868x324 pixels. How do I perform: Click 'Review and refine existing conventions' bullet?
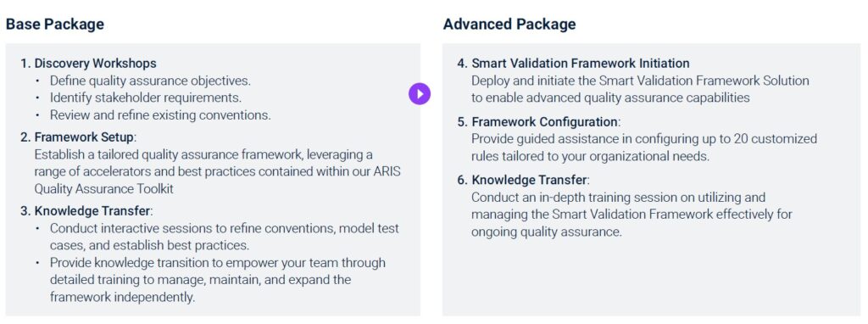[160, 115]
